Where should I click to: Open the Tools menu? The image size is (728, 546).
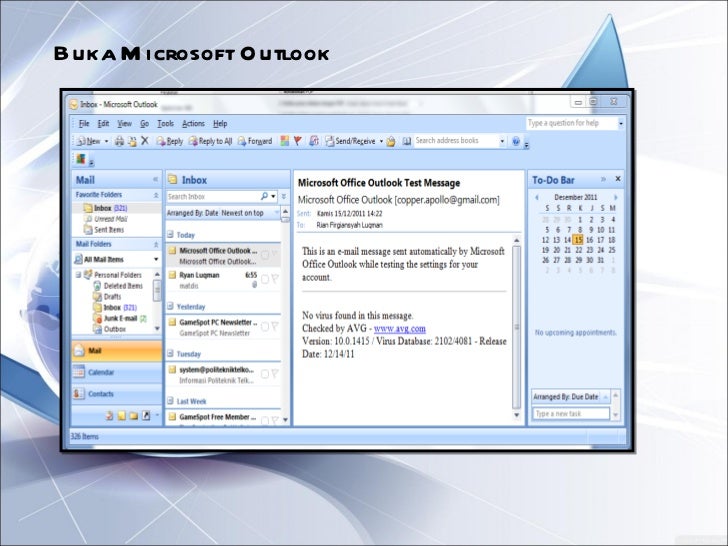click(x=165, y=124)
